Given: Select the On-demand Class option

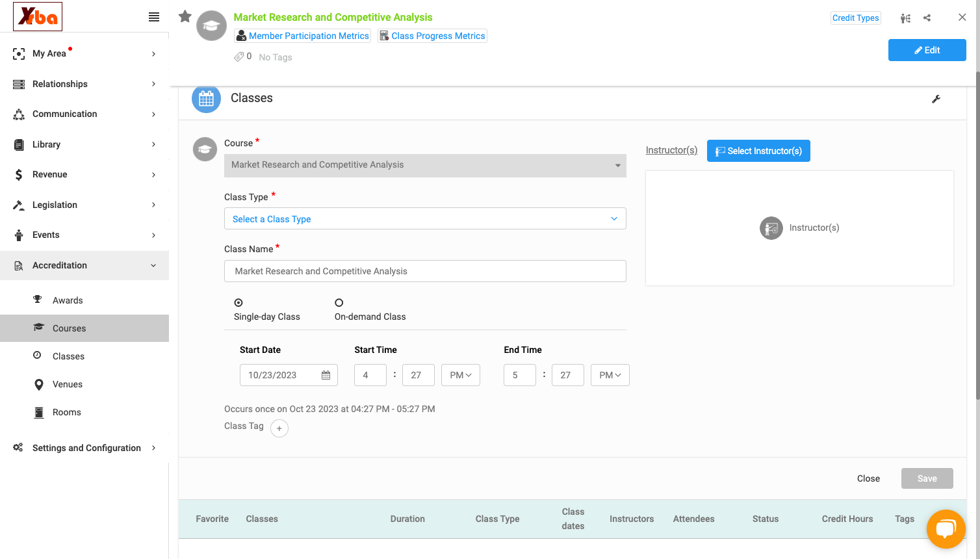Looking at the screenshot, I should point(339,303).
